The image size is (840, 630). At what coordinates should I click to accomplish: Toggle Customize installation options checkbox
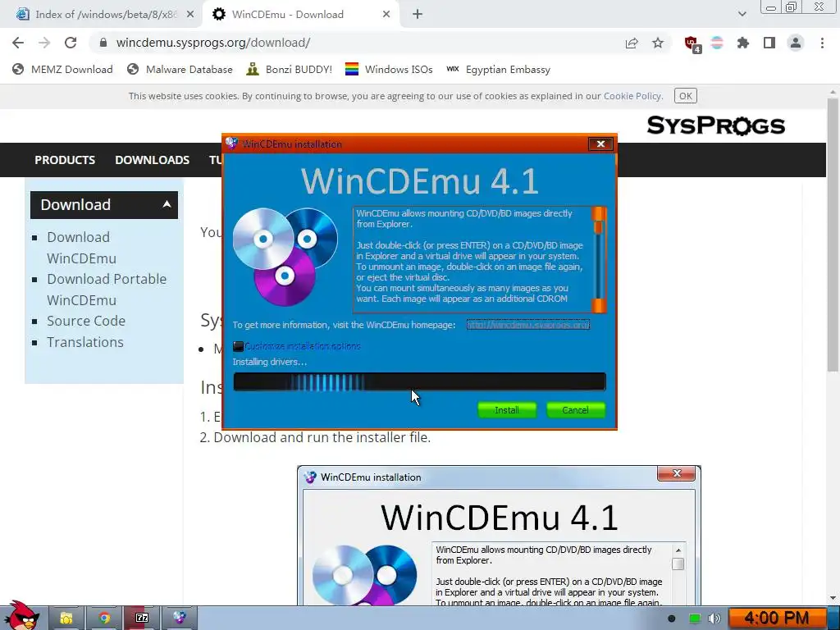click(239, 347)
